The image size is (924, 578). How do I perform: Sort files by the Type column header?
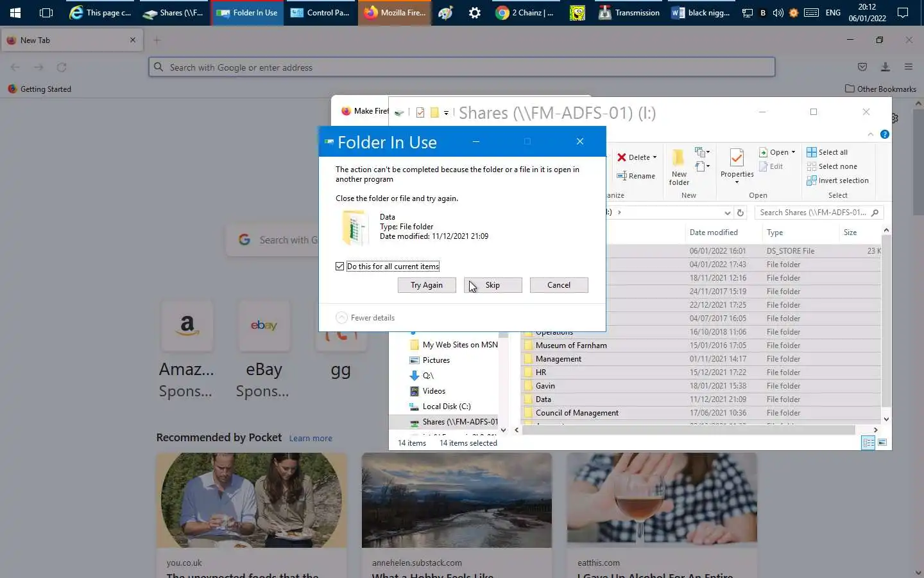800,232
